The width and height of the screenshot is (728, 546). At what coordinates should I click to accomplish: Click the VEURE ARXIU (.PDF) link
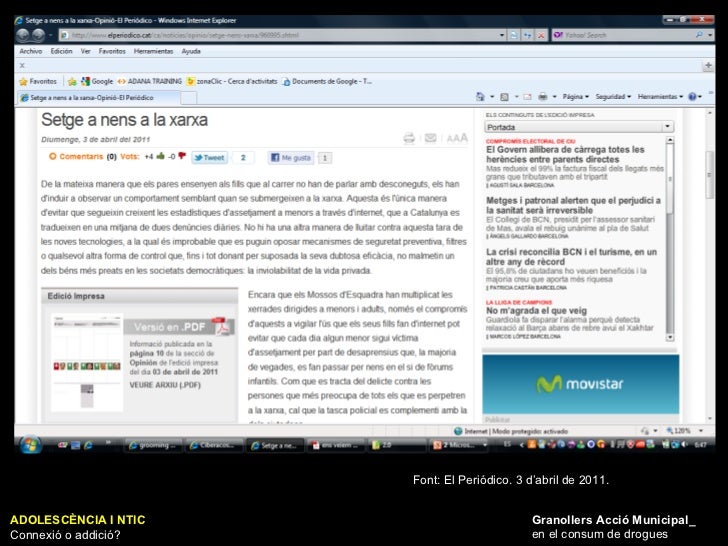pos(165,385)
